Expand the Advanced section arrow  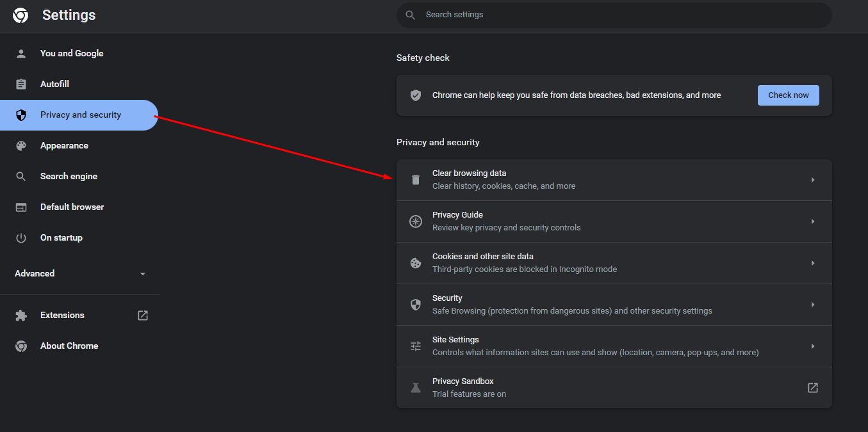coord(143,274)
